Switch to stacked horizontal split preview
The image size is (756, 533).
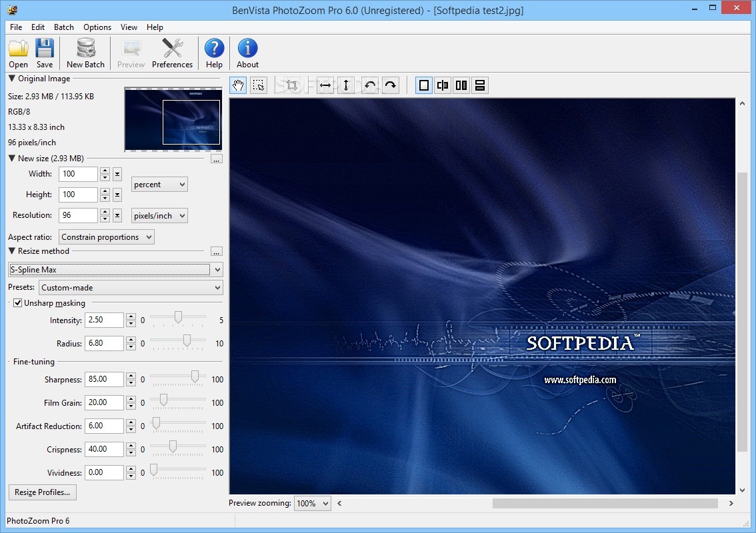(x=480, y=85)
